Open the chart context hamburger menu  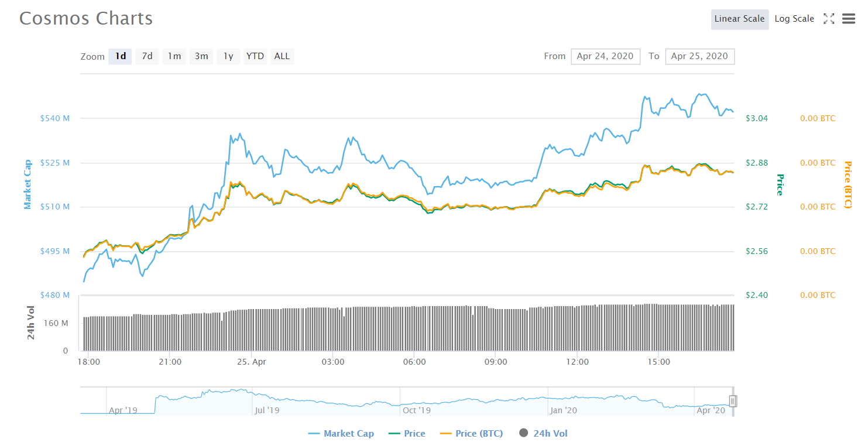click(x=849, y=19)
